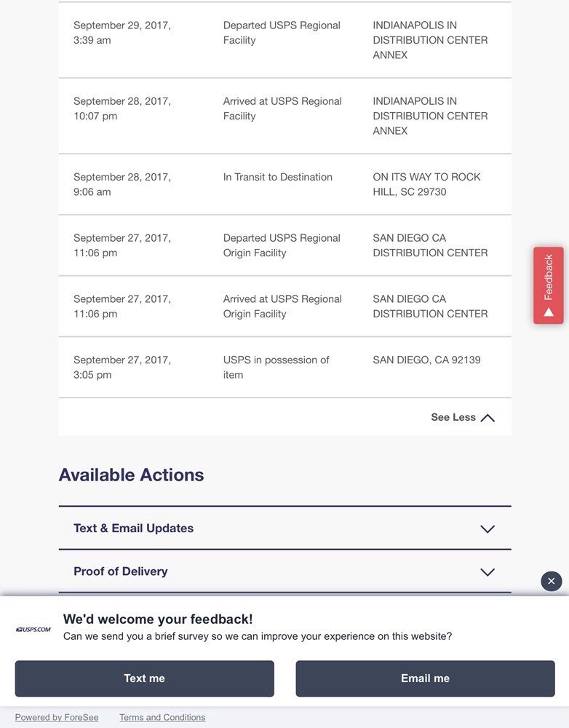
Task: Click the Available Actions heading
Action: (x=132, y=475)
